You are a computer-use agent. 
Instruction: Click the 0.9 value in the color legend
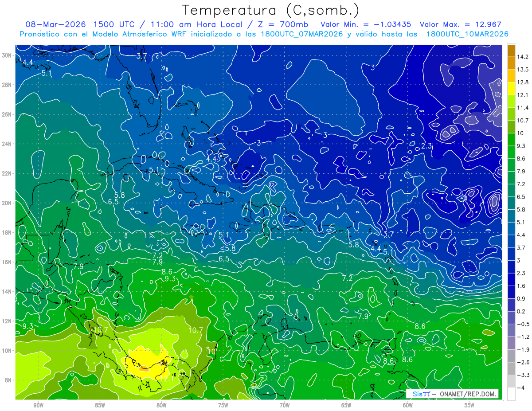(521, 298)
